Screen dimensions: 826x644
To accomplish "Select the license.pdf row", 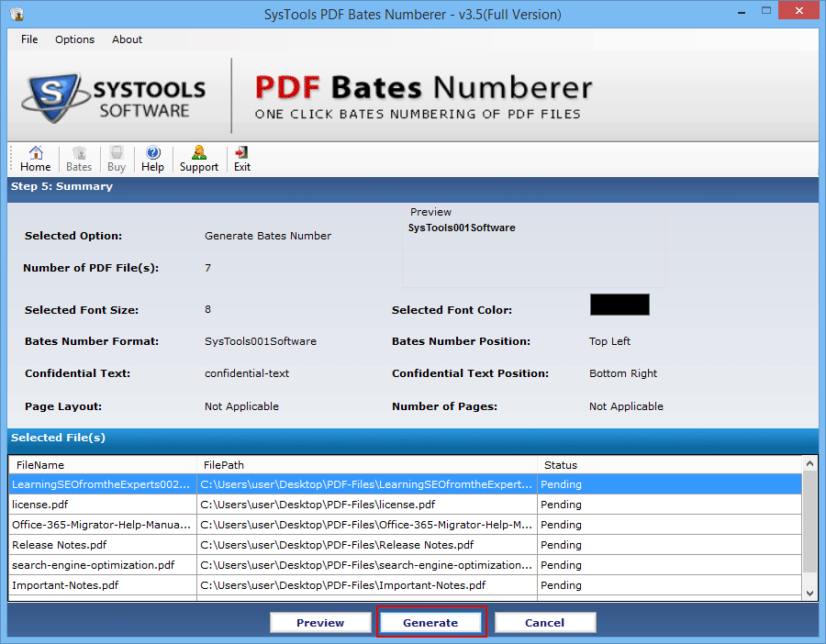I will point(405,505).
